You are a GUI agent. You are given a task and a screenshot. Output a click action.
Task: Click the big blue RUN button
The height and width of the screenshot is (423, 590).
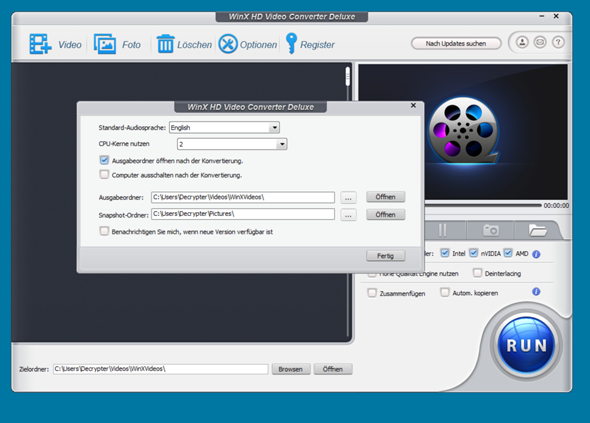tap(526, 345)
